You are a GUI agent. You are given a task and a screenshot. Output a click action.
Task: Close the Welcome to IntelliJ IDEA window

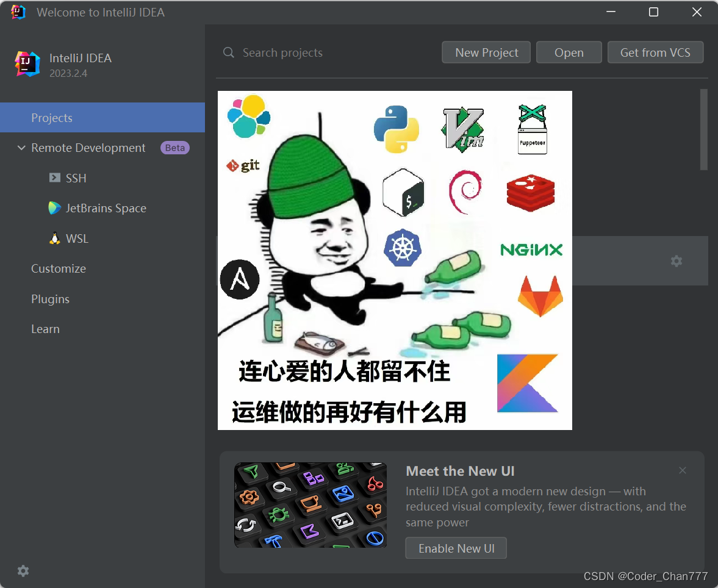(x=697, y=12)
